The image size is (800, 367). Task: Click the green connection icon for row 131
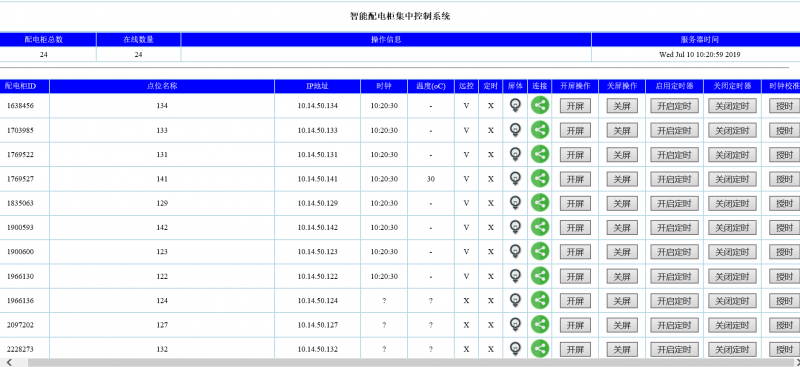tap(540, 154)
